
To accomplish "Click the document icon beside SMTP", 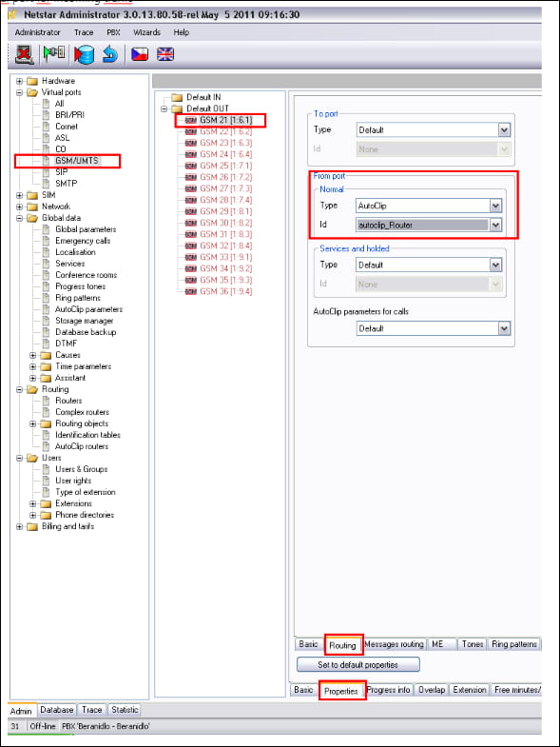I will [47, 184].
